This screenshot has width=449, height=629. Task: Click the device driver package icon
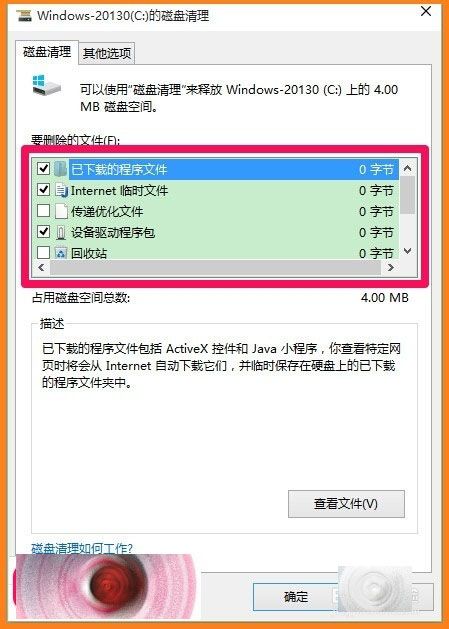click(61, 232)
